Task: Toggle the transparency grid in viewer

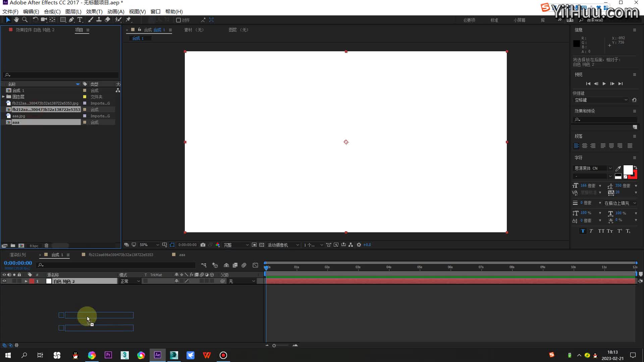Action: coord(262,245)
